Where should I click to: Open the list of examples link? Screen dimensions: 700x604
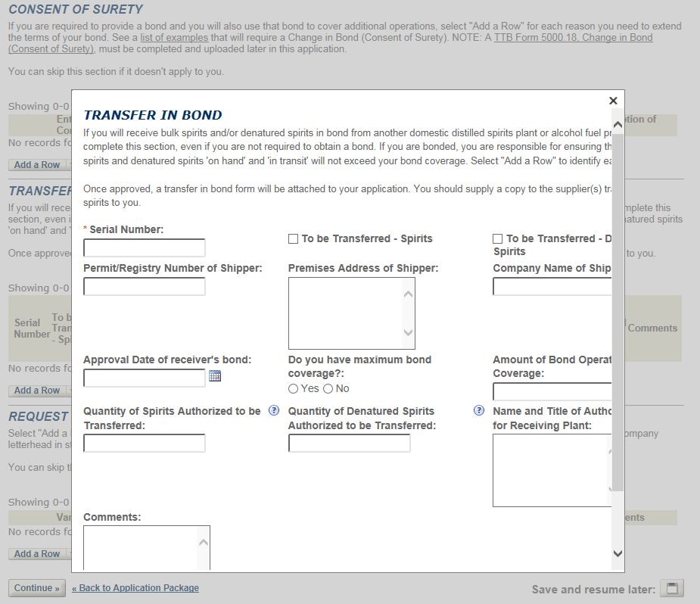tap(174, 38)
